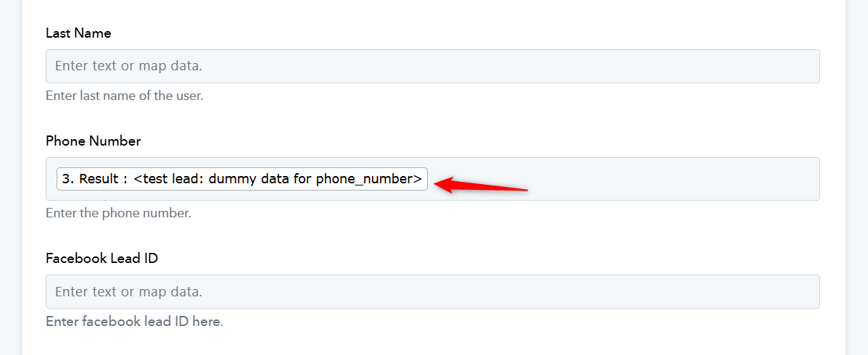The image size is (868, 355).
Task: Click the "Facebook Lead ID" field label
Action: tap(102, 258)
